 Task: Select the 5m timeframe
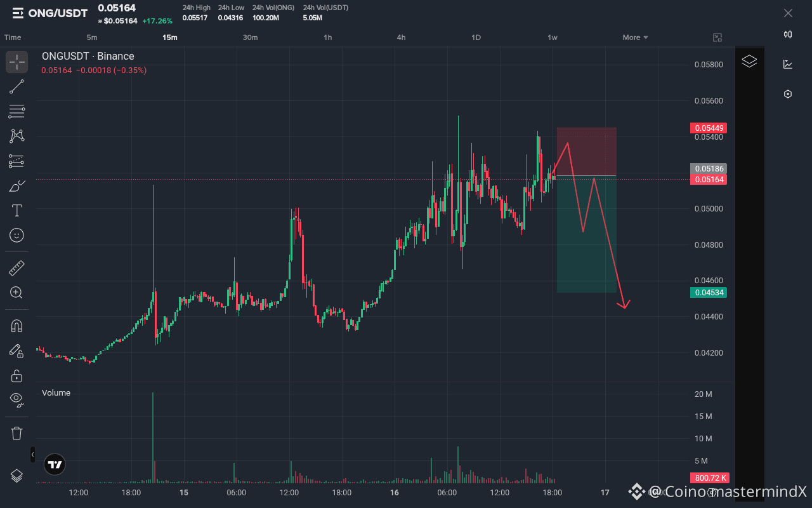(92, 37)
